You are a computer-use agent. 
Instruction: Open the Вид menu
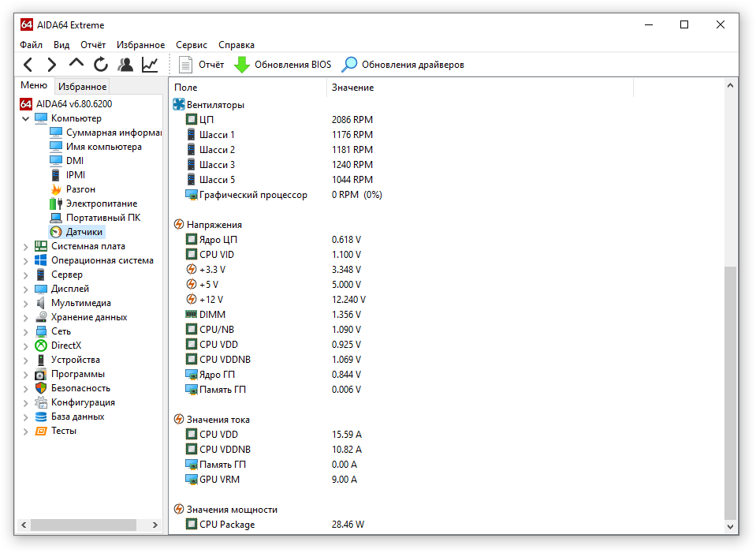click(x=61, y=45)
